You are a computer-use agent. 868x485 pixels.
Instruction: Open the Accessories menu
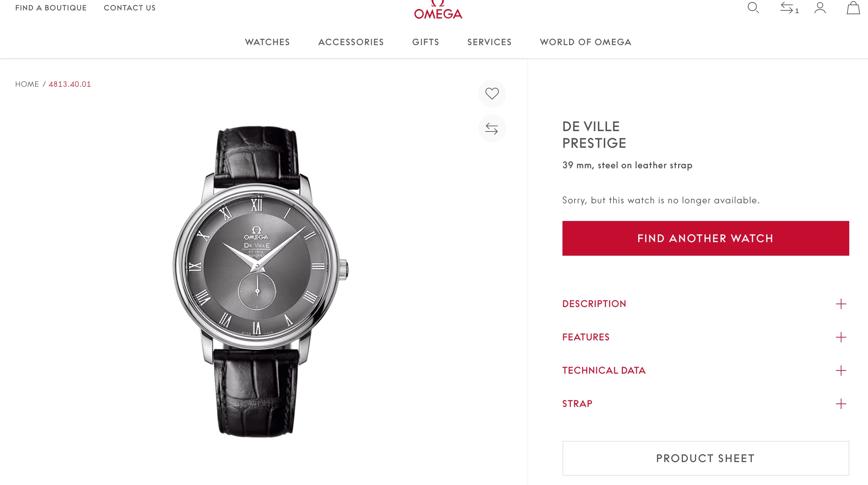[351, 42]
